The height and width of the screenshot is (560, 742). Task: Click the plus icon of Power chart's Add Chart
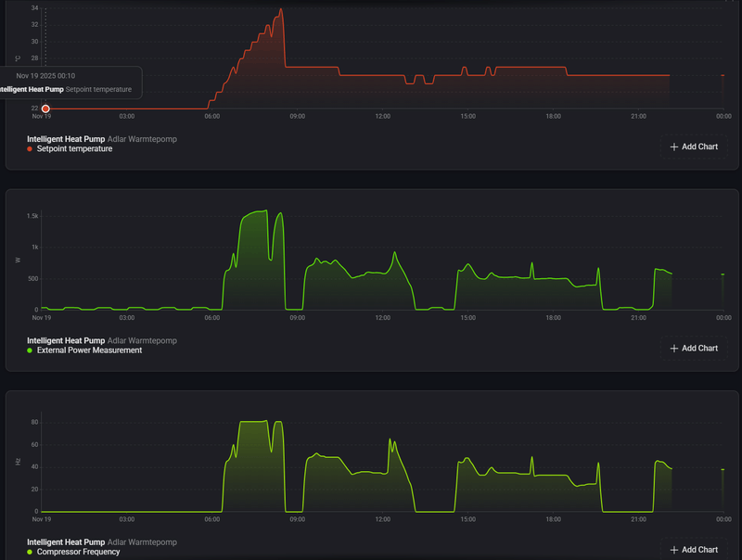point(674,349)
